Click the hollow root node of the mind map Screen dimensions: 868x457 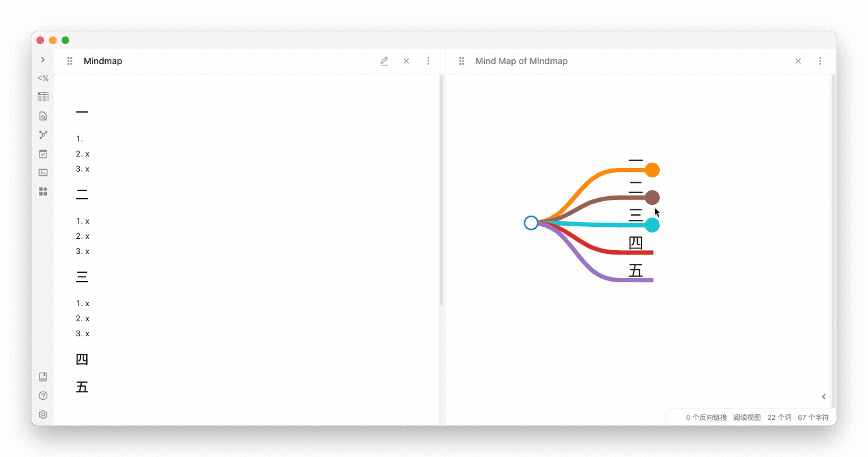[x=531, y=223]
